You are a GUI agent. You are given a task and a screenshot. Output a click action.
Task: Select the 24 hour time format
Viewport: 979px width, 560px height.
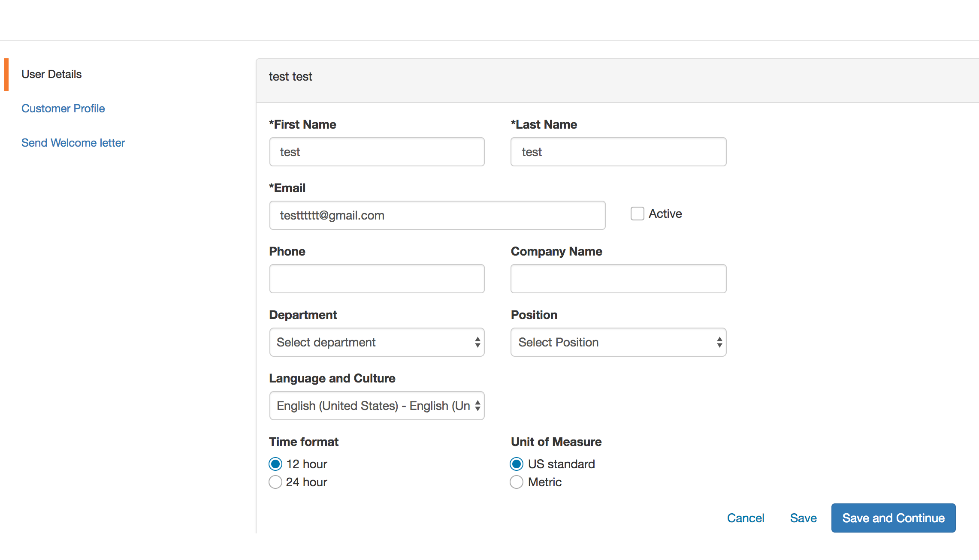pos(275,482)
